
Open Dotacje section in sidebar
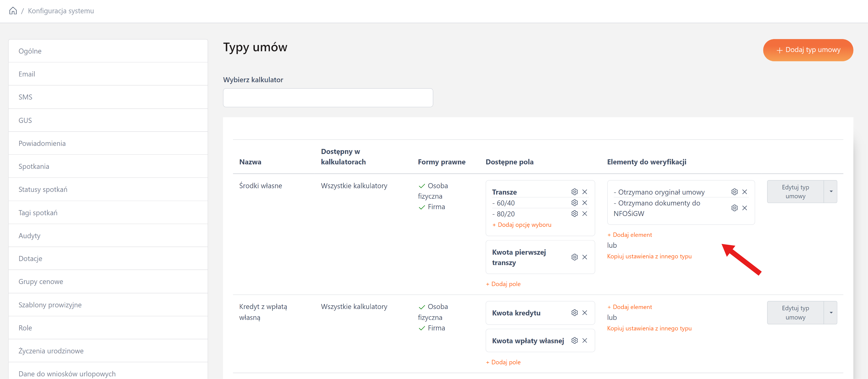click(x=30, y=258)
